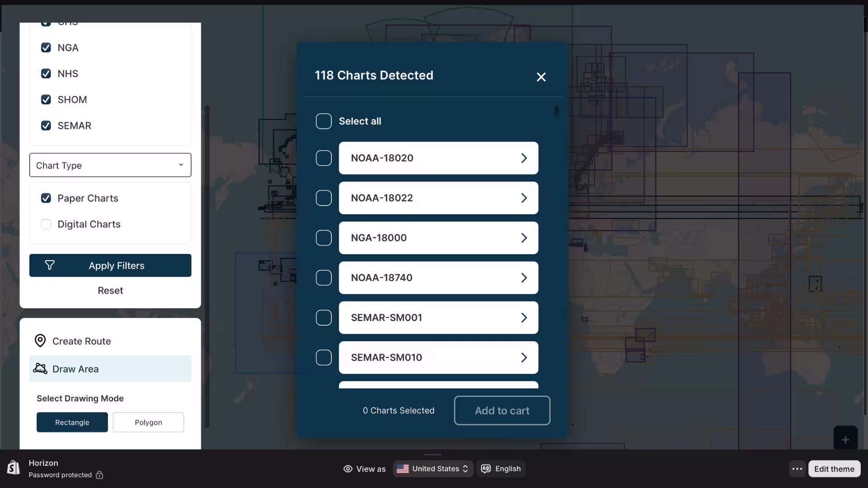Open the NOAA-18740 chevron arrow
The height and width of the screenshot is (488, 868).
tap(524, 277)
